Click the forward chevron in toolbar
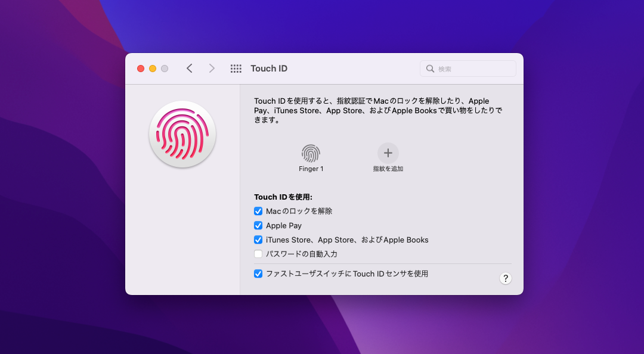The image size is (644, 354). (x=212, y=69)
